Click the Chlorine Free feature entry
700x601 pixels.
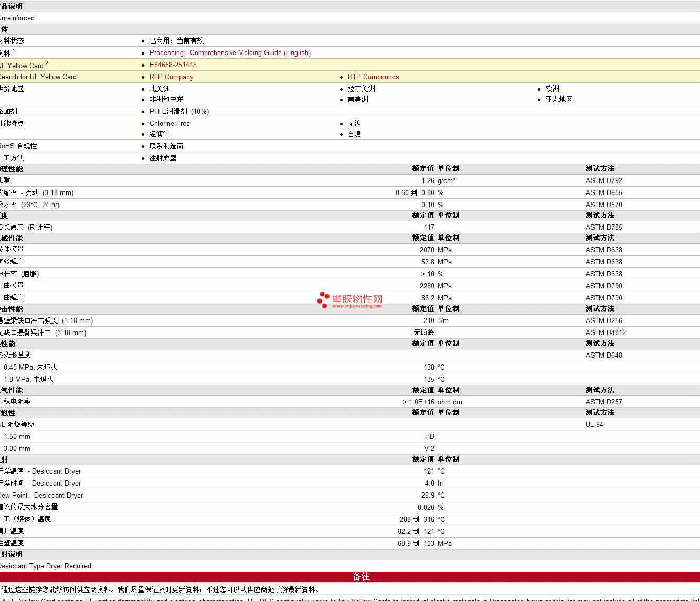(169, 124)
